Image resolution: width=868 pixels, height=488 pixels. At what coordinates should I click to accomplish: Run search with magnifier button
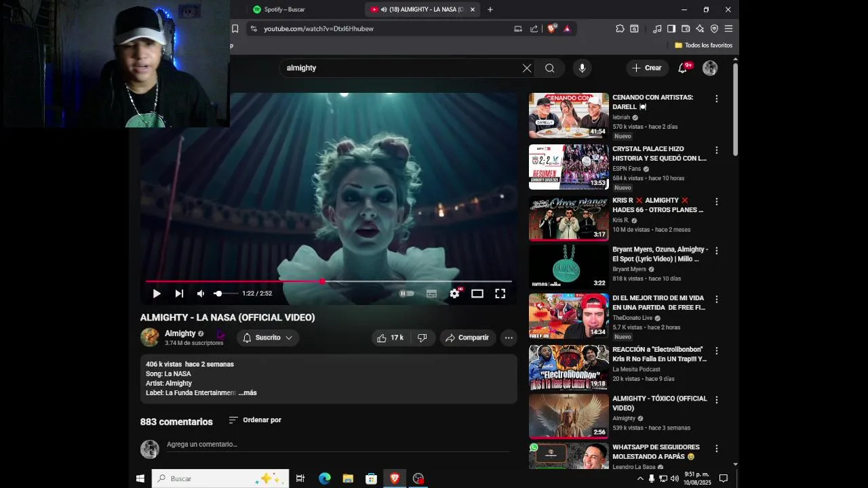550,68
